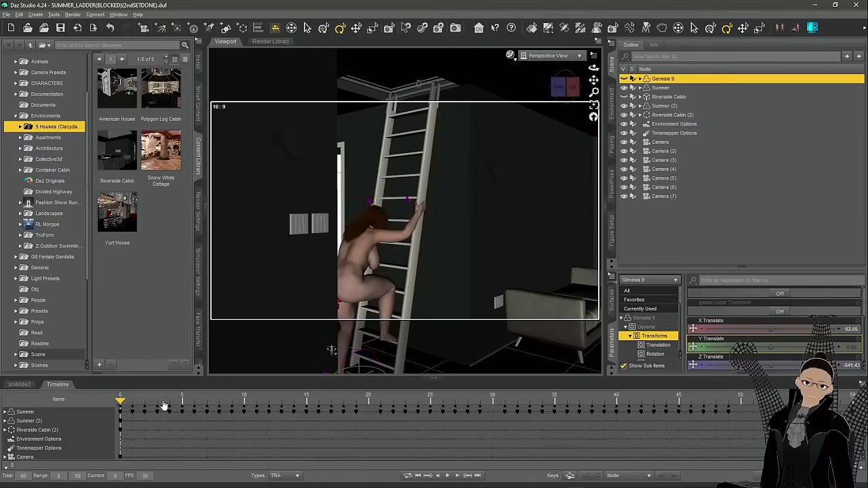
Task: Play the timeline animation
Action: pyautogui.click(x=447, y=476)
